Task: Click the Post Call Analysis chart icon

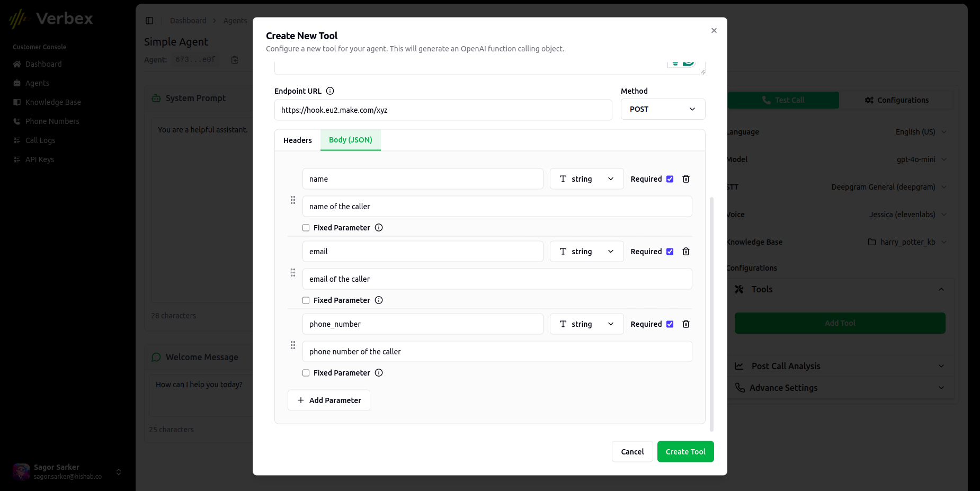Action: click(740, 366)
